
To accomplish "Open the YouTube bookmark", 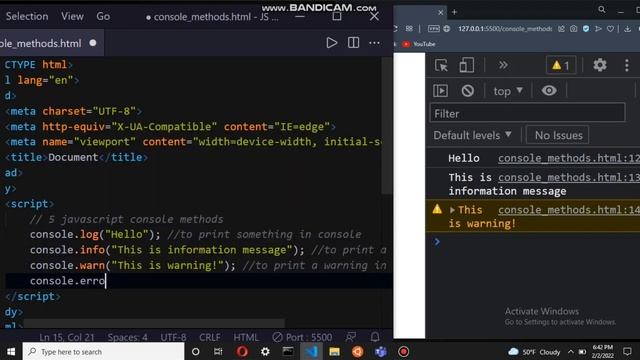I will (419, 44).
